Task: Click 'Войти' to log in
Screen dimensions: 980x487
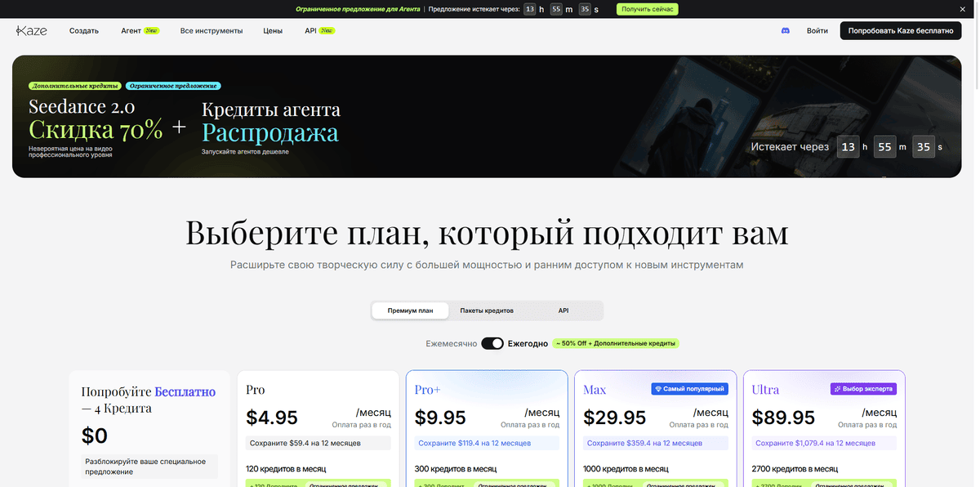Action: [817, 30]
